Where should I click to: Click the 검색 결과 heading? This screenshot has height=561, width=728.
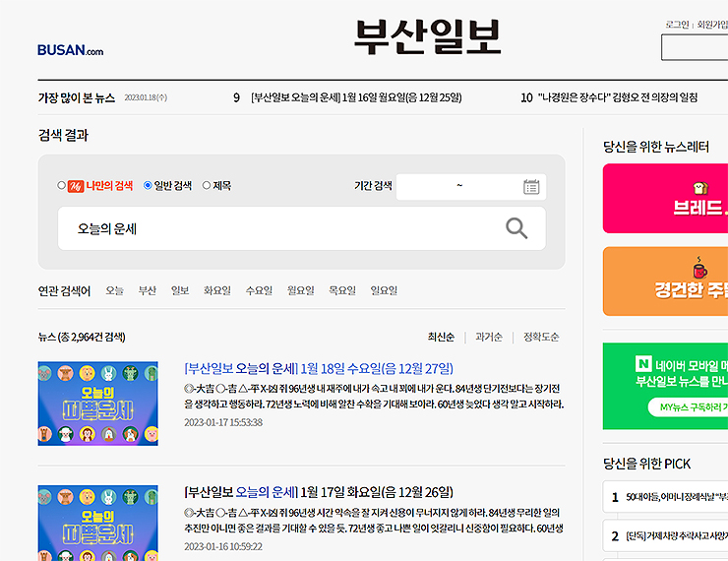click(63, 135)
